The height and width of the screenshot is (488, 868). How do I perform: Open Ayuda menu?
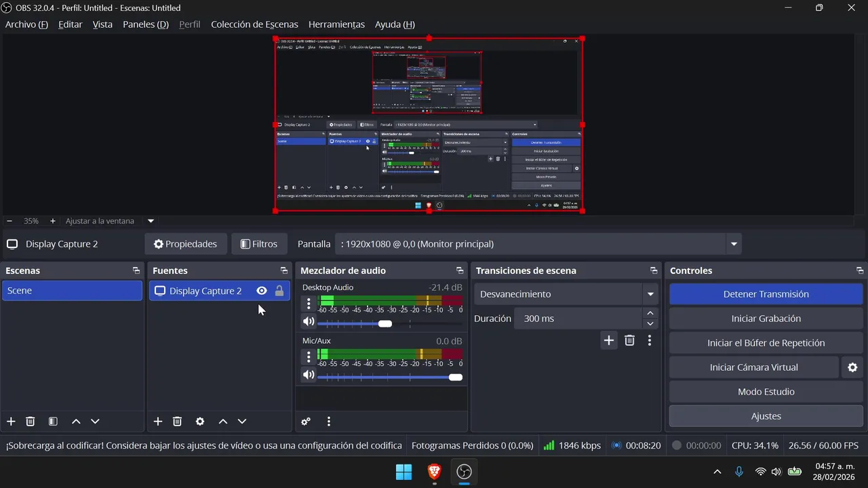tap(395, 24)
